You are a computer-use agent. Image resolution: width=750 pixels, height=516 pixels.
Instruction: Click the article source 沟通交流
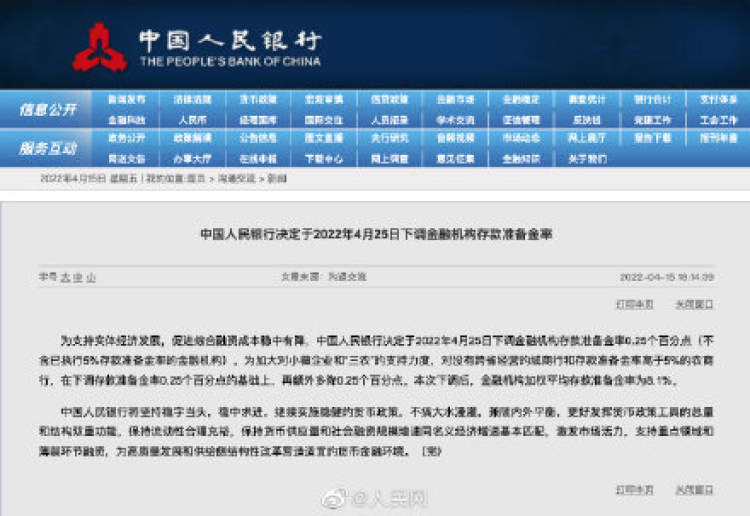(347, 277)
